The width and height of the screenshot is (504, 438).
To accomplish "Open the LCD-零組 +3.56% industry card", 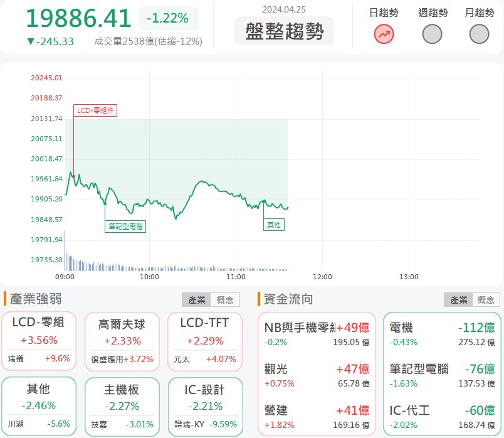I will point(39,341).
